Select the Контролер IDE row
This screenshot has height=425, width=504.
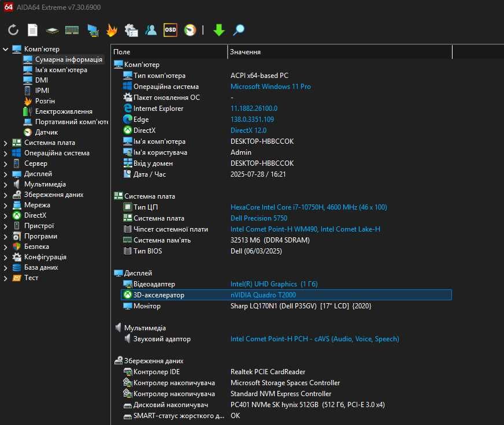287,372
